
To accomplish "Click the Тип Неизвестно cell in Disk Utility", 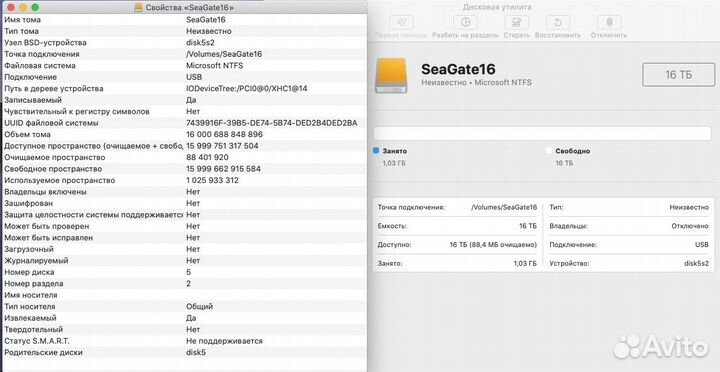I will coord(629,208).
